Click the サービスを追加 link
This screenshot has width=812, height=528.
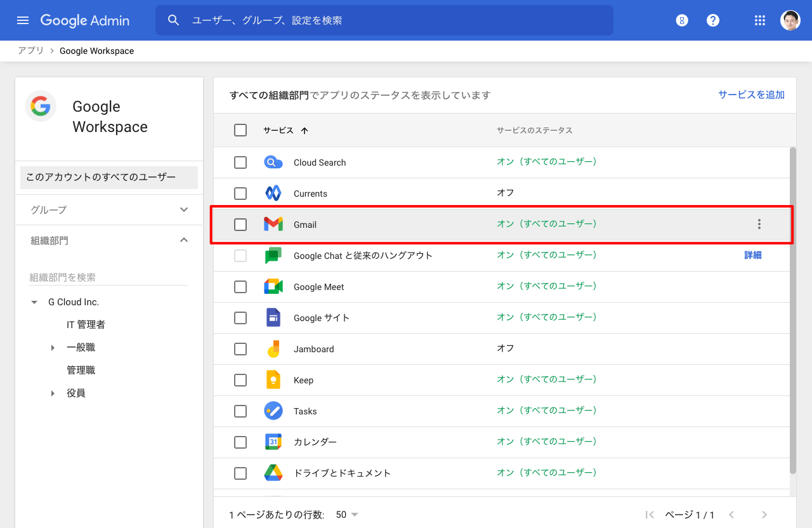(751, 95)
